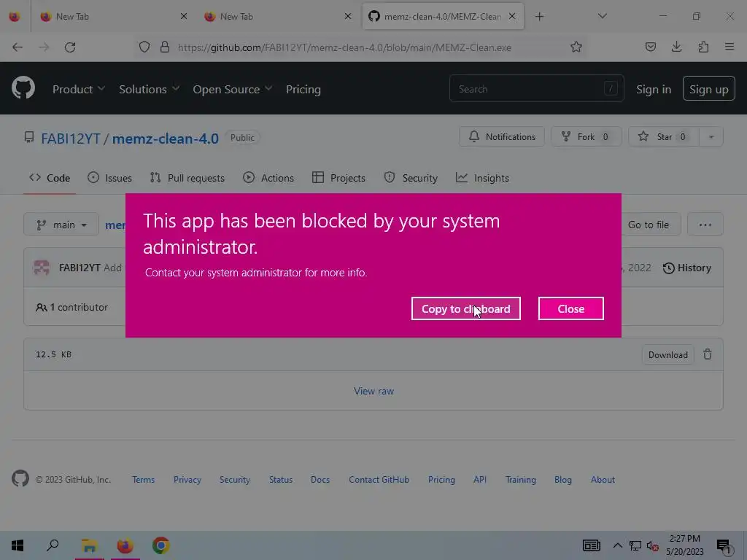Viewport: 747px width, 560px height.
Task: Open the Open Source dropdown
Action: point(233,89)
